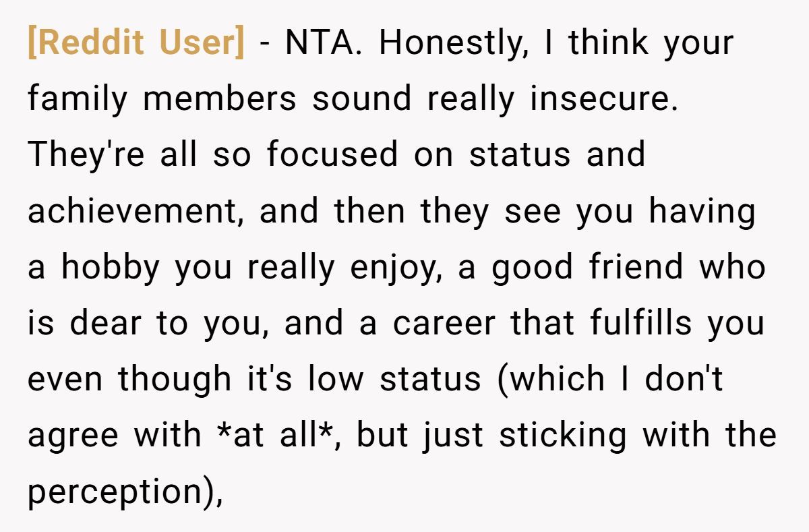Click the word "fulfills"
809x532 pixels.
point(641,324)
